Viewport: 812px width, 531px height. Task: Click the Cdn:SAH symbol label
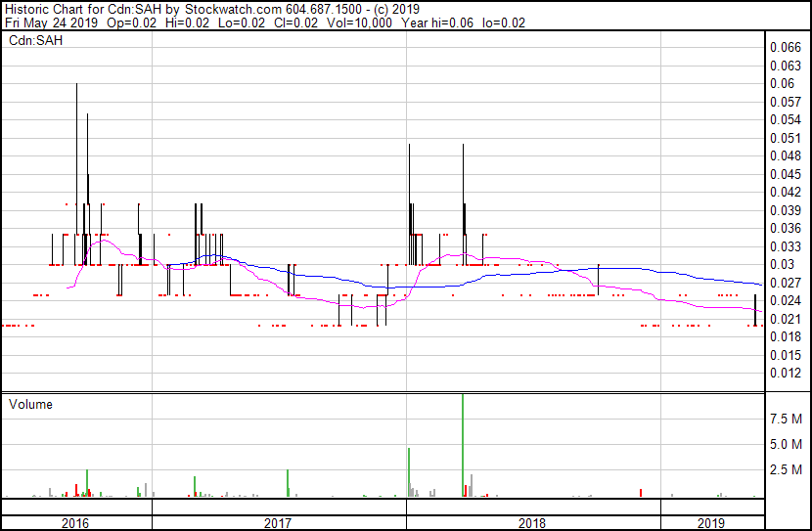tap(33, 41)
